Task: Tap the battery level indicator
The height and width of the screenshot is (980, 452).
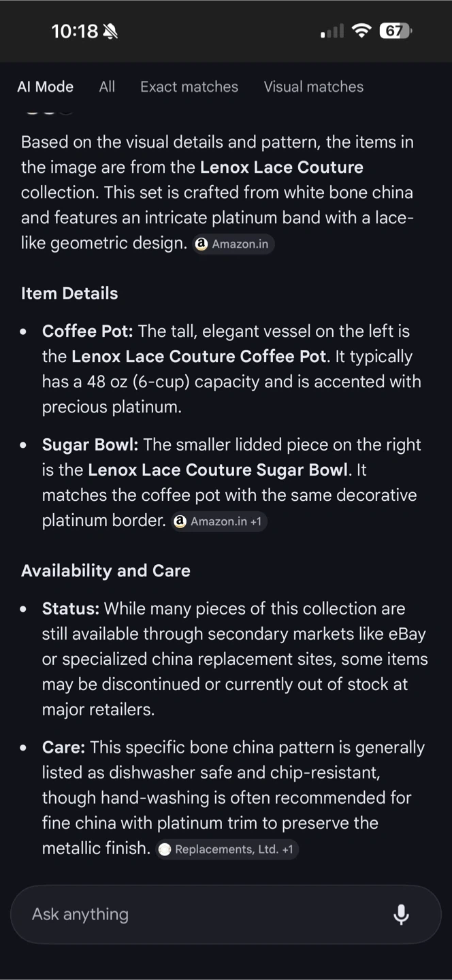Action: click(395, 31)
